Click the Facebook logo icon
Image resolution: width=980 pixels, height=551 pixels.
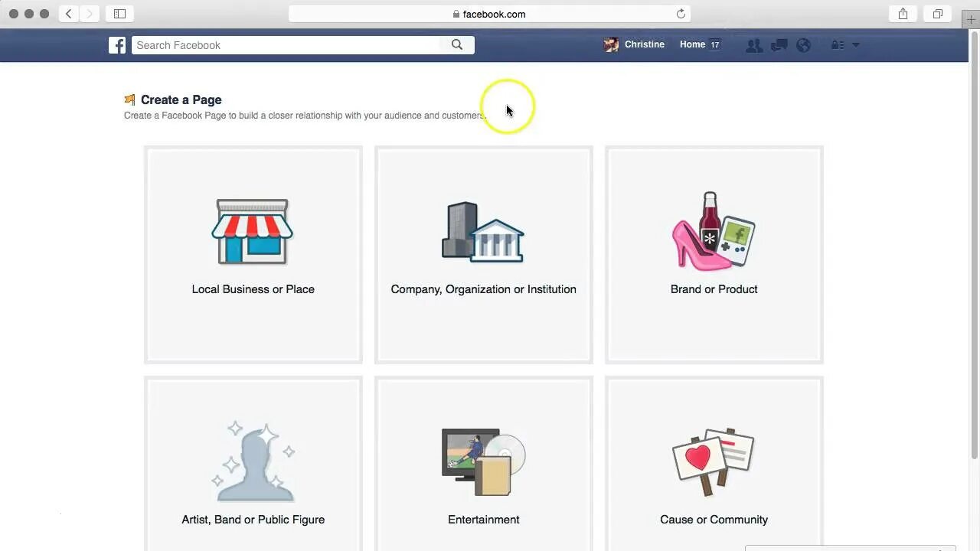pos(117,45)
